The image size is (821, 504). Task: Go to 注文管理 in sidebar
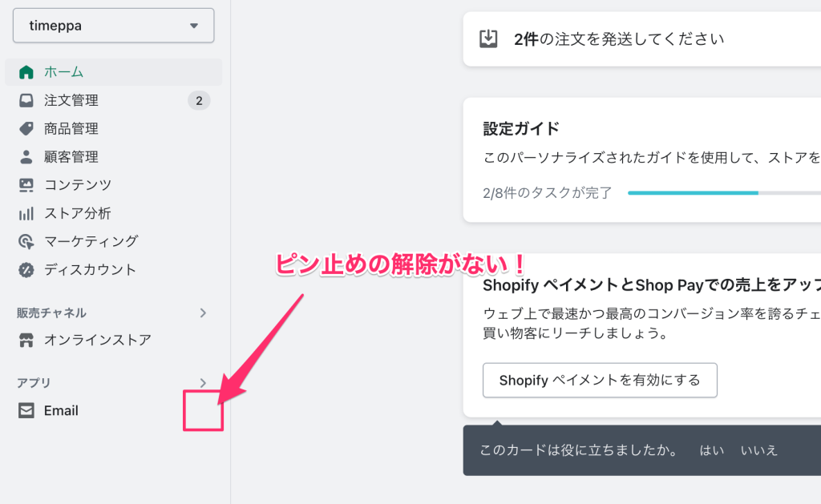[71, 100]
